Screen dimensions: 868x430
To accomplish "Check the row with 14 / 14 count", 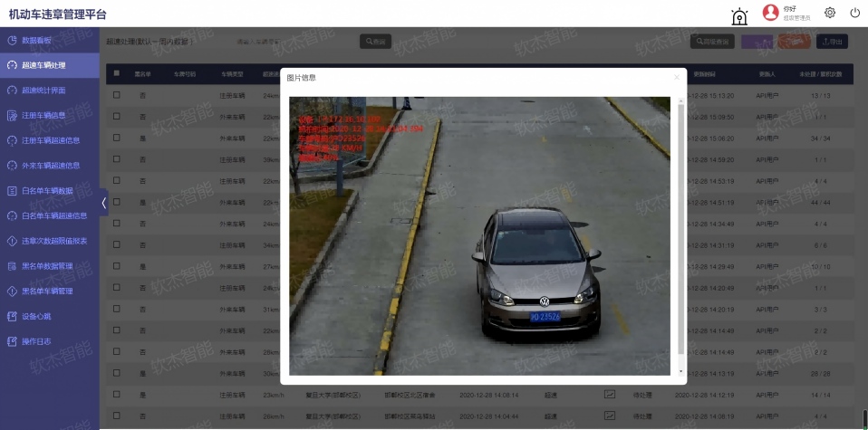I will tap(116, 395).
